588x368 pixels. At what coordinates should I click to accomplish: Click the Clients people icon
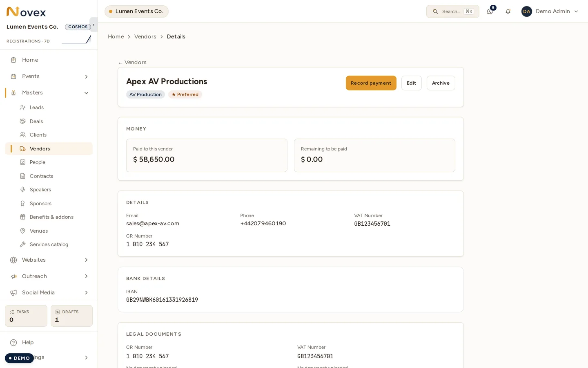[23, 135]
